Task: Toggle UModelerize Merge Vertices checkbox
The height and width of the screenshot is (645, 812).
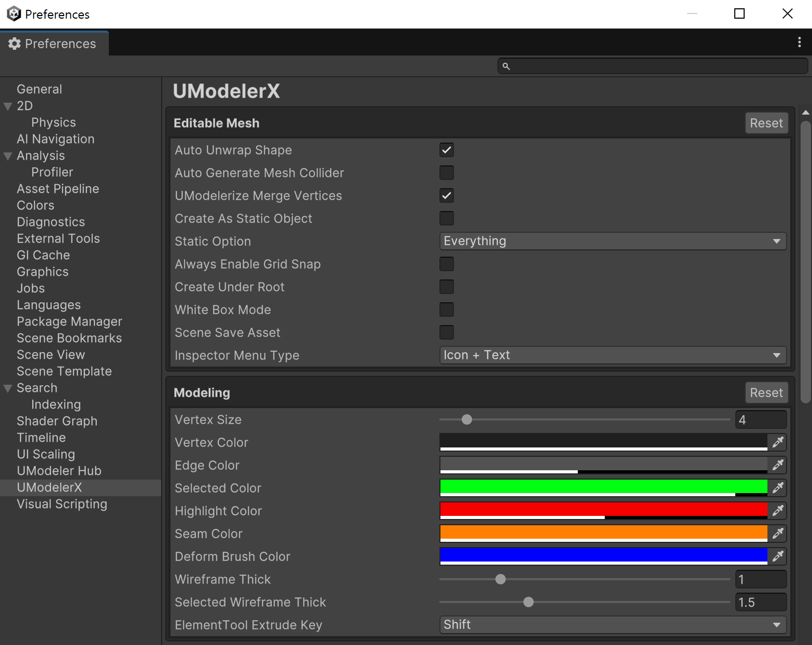Action: [447, 195]
